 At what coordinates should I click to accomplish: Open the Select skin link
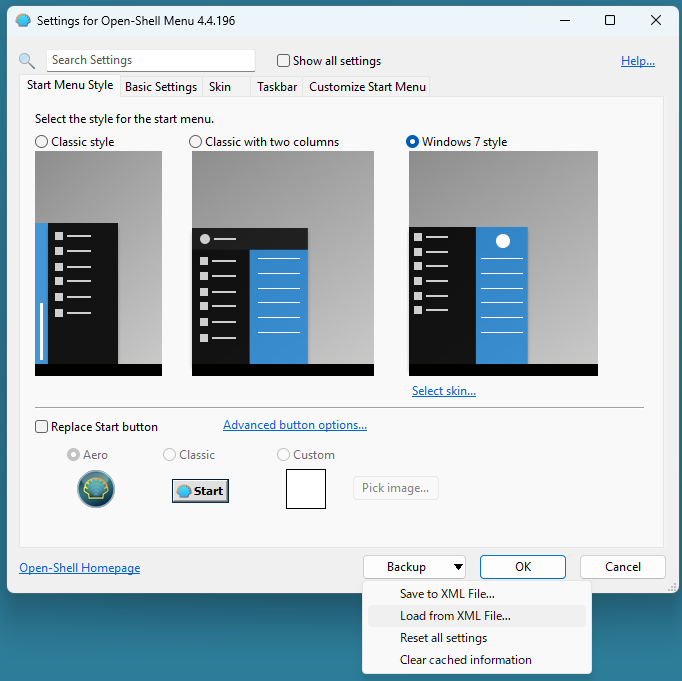pyautogui.click(x=443, y=391)
